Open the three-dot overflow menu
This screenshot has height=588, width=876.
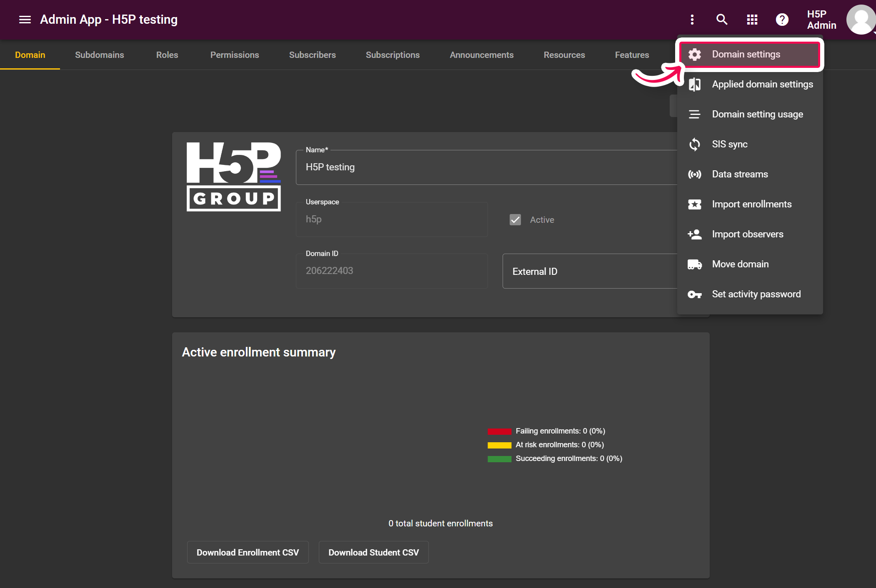(692, 20)
